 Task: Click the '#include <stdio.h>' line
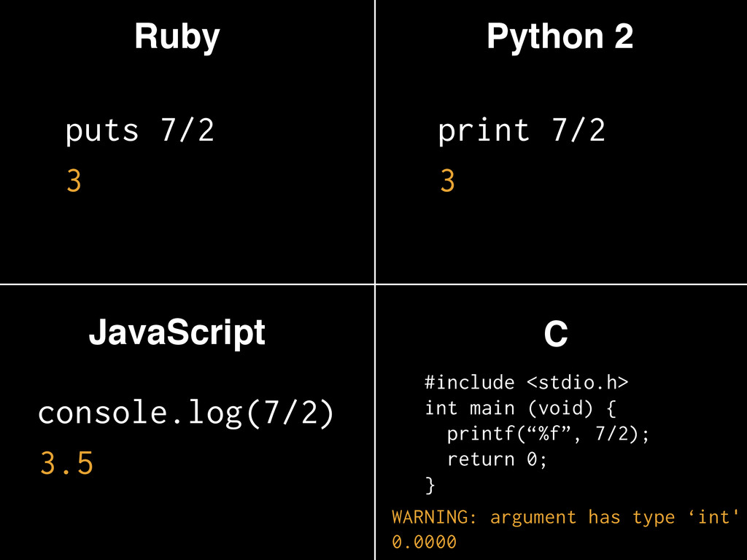(x=526, y=382)
